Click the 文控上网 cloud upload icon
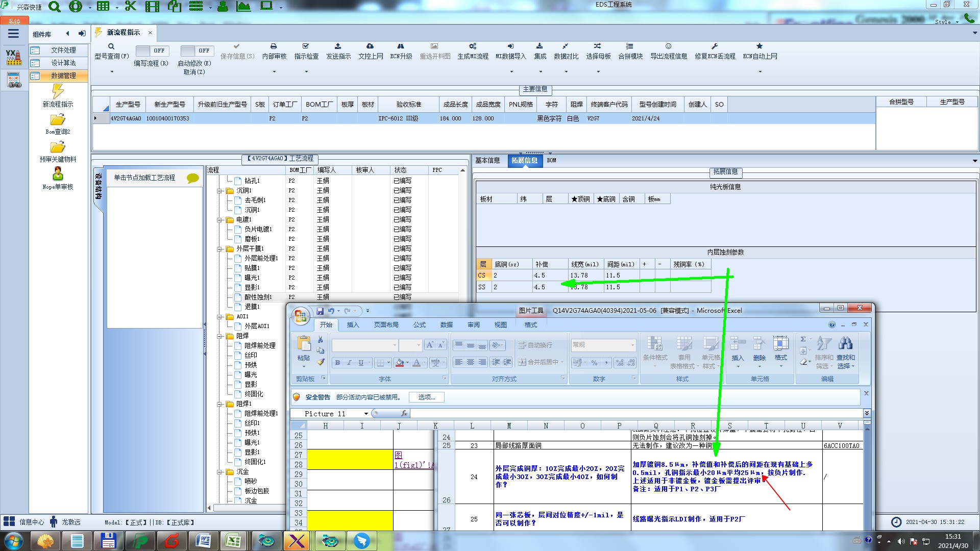Image resolution: width=980 pixels, height=551 pixels. (x=370, y=46)
